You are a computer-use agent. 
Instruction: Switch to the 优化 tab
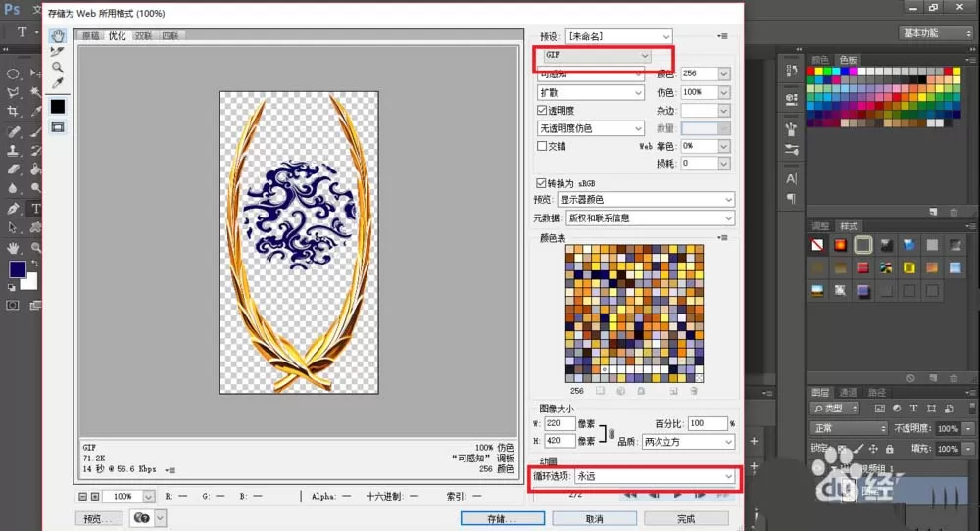click(117, 35)
